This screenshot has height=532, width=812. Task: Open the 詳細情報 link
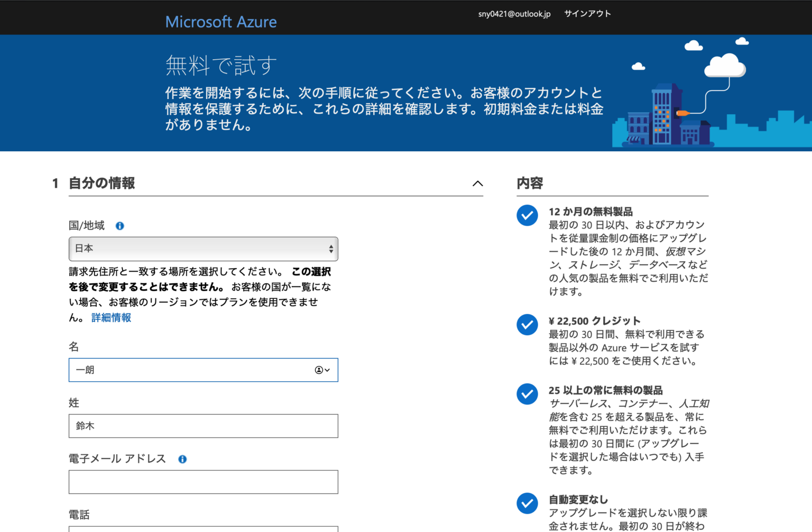pyautogui.click(x=110, y=318)
